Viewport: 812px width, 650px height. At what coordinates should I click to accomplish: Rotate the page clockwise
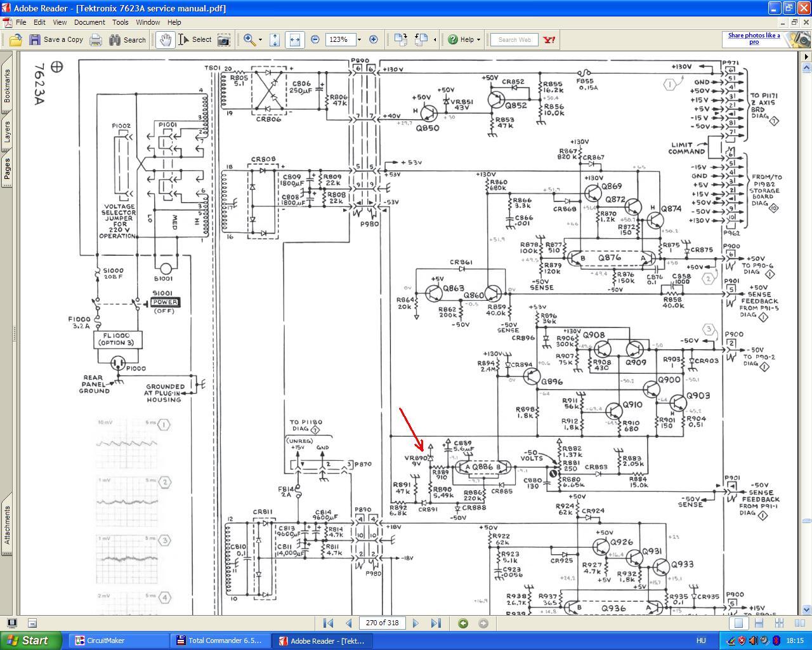click(400, 39)
